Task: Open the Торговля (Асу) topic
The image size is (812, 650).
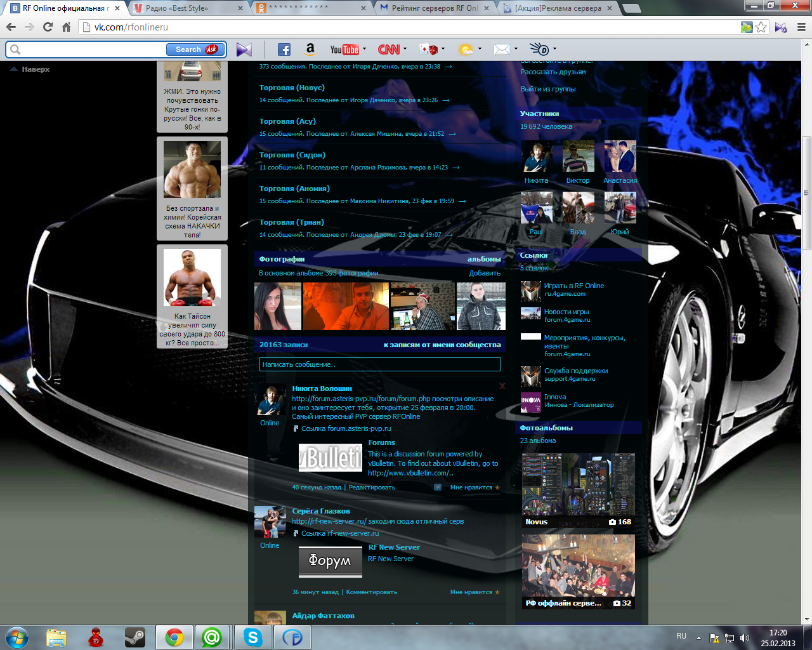Action: tap(287, 121)
